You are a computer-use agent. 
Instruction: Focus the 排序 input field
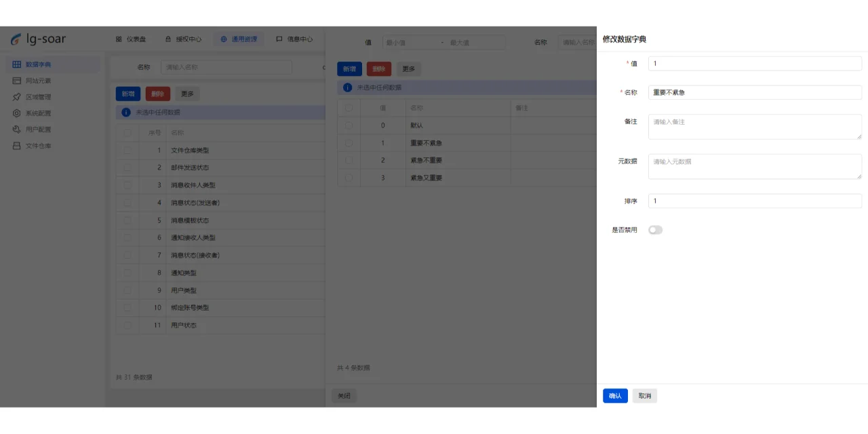(755, 201)
